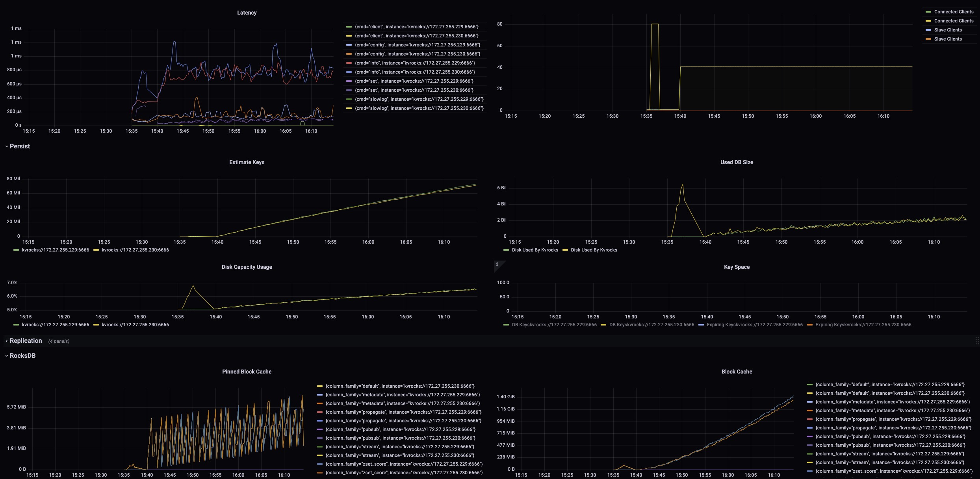The width and height of the screenshot is (980, 479).
Task: Click green color swatch for cmd="client" 229
Action: click(x=349, y=27)
